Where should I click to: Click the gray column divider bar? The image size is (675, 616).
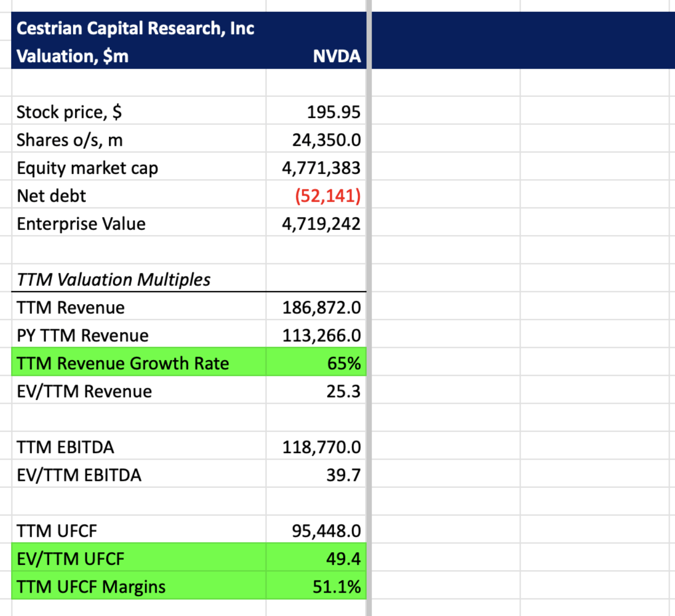[x=369, y=319]
